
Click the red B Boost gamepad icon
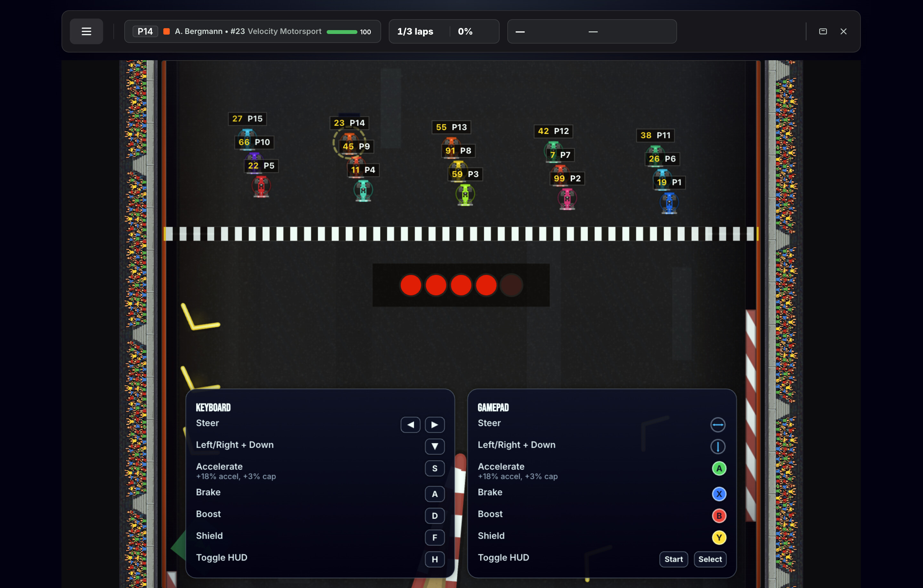[x=719, y=516]
